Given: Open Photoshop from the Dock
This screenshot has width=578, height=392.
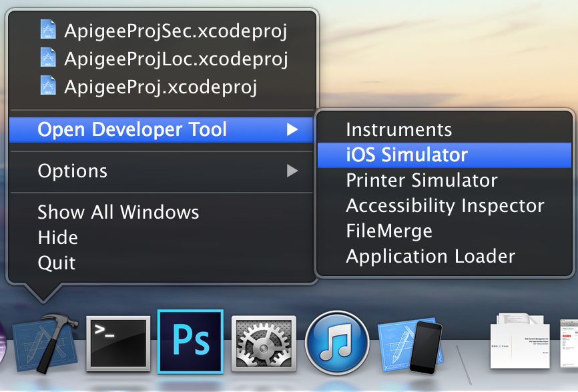Looking at the screenshot, I should (191, 341).
